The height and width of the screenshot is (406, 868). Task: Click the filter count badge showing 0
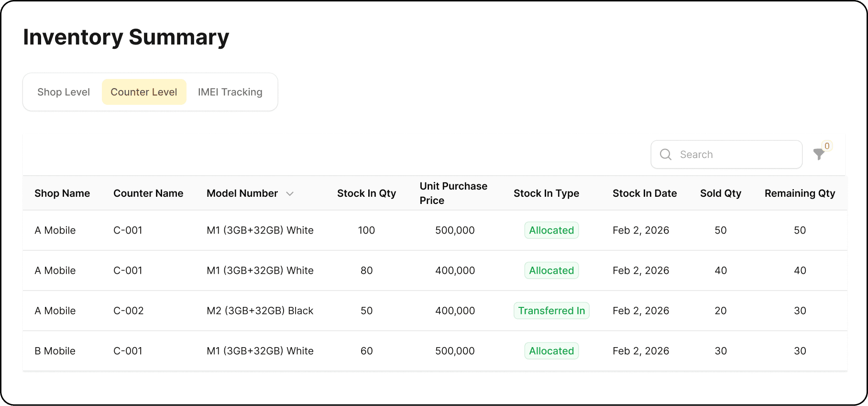click(827, 146)
